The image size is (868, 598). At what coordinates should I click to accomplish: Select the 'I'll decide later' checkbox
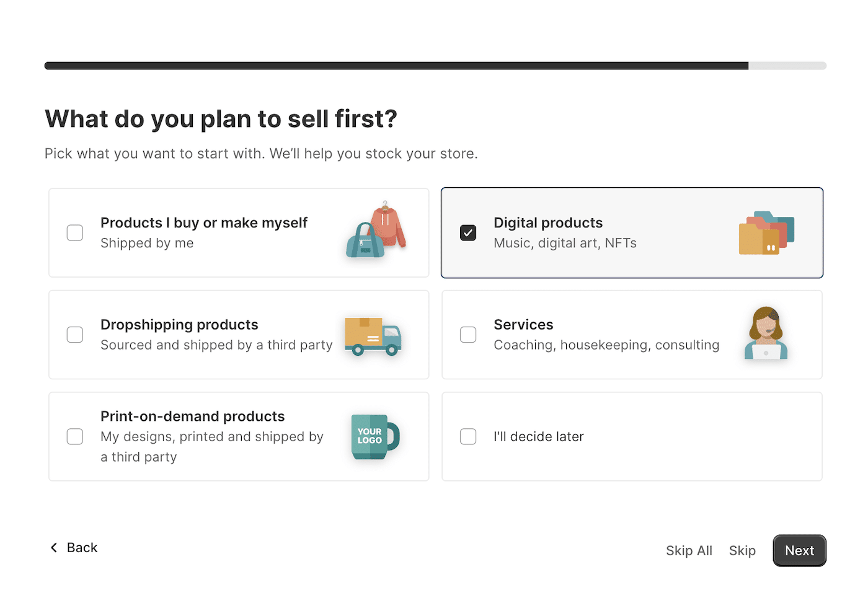[x=468, y=437]
